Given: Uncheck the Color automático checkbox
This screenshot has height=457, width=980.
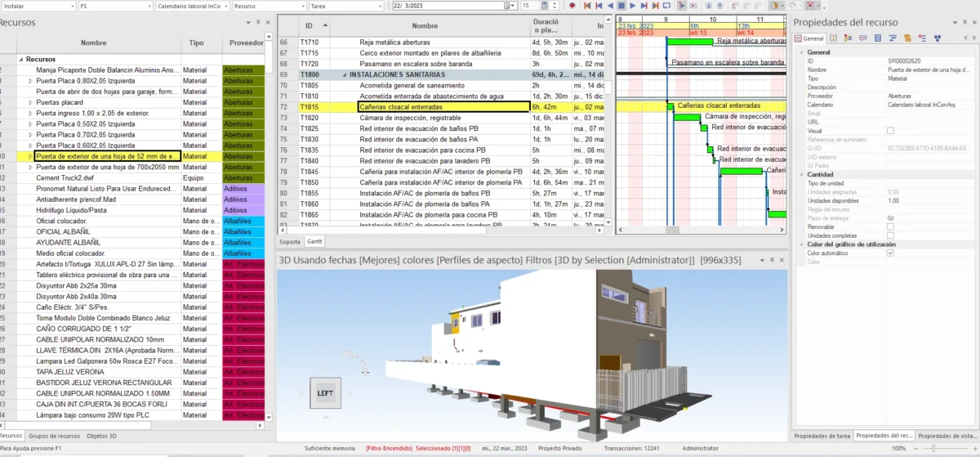Looking at the screenshot, I should (890, 253).
